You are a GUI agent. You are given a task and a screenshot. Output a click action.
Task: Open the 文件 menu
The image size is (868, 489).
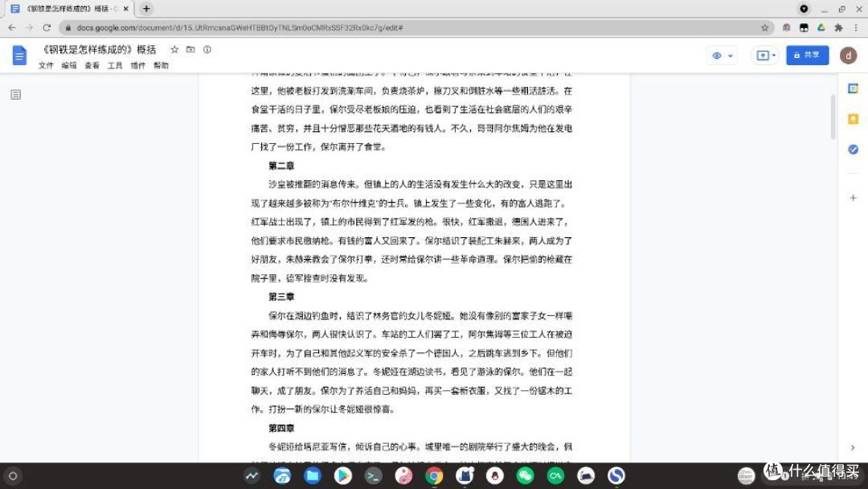pos(46,65)
